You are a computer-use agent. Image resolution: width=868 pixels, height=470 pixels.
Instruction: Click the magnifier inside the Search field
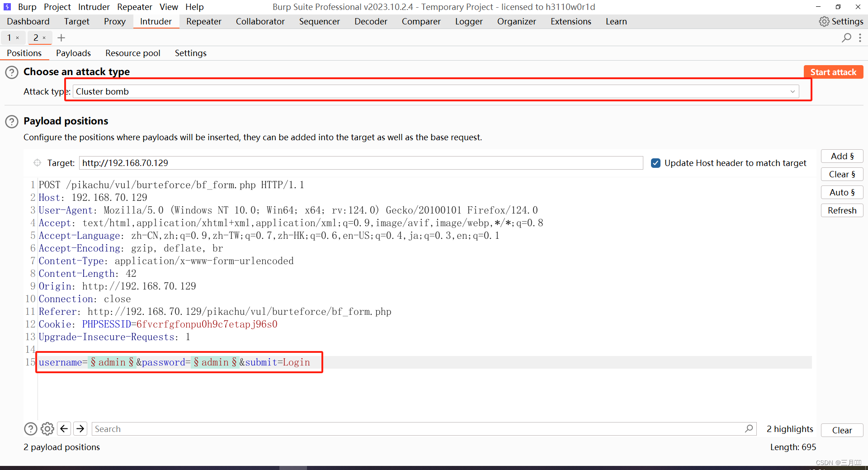point(749,428)
